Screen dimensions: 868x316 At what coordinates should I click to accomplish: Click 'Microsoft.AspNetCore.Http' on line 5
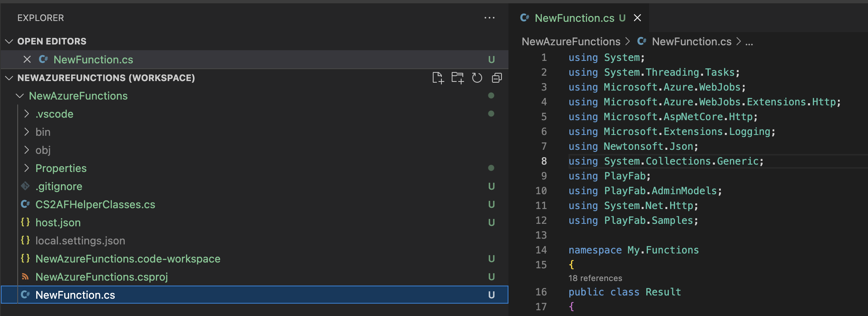coord(678,117)
